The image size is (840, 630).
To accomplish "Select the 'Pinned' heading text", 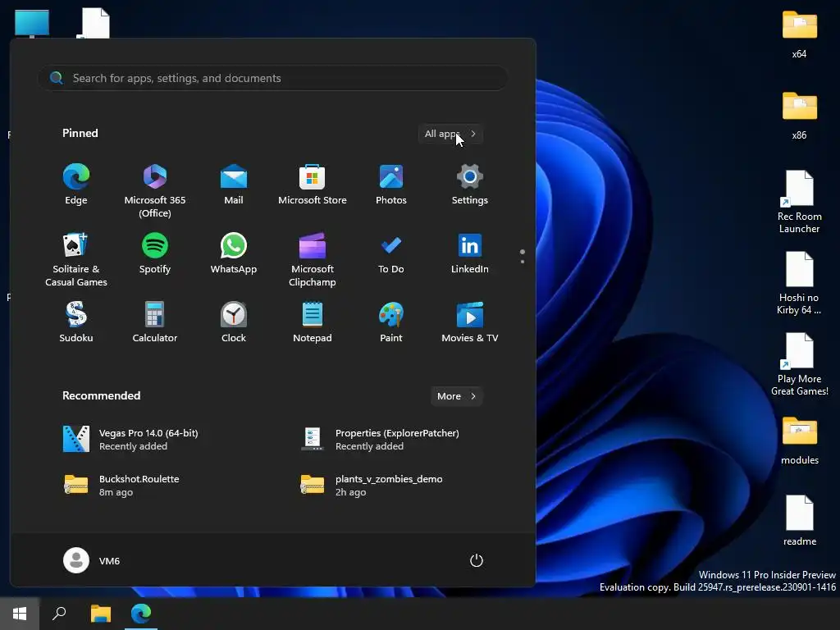I will click(x=80, y=134).
